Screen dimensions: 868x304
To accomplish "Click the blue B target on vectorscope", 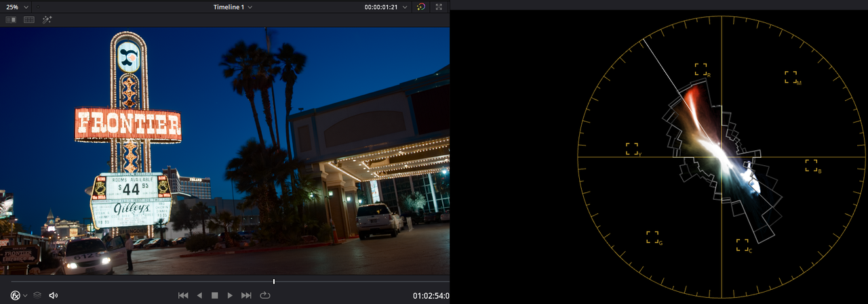I will click(812, 165).
